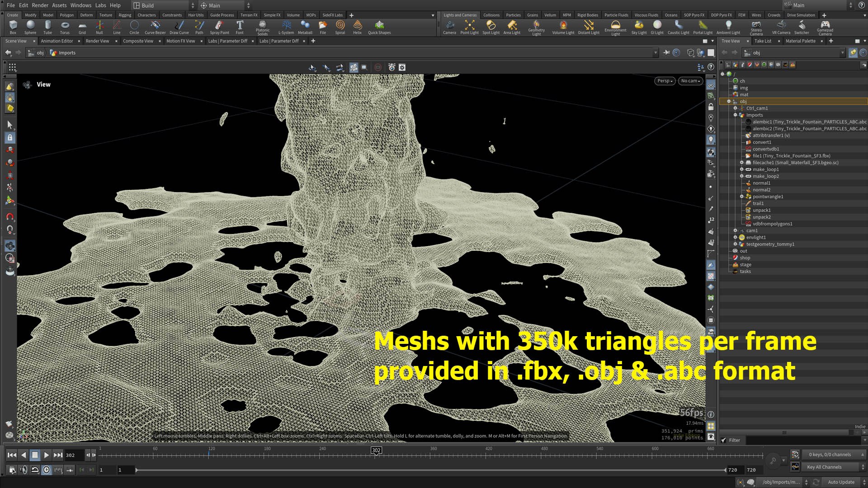Play the animation forward
Image resolution: width=868 pixels, height=488 pixels.
point(47,455)
